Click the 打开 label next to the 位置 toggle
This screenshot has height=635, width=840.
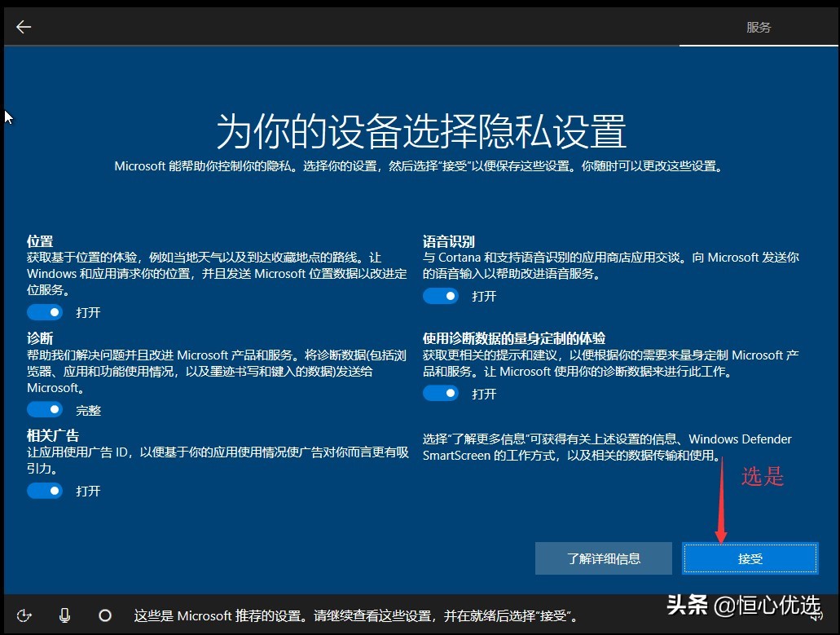click(89, 312)
